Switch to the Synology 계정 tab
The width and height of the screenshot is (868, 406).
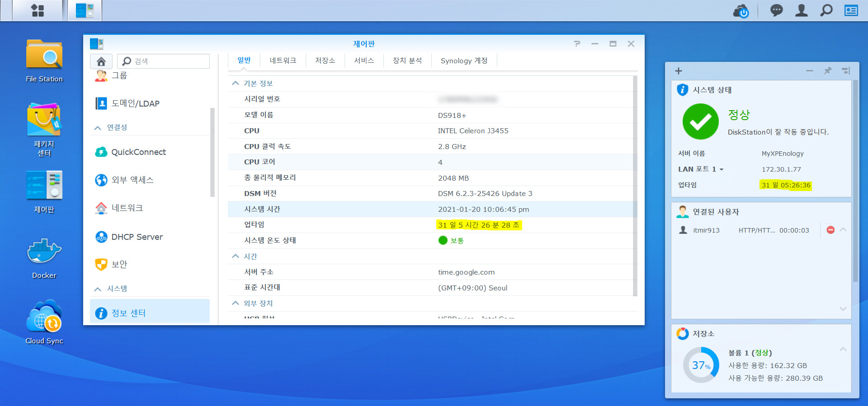pyautogui.click(x=464, y=61)
